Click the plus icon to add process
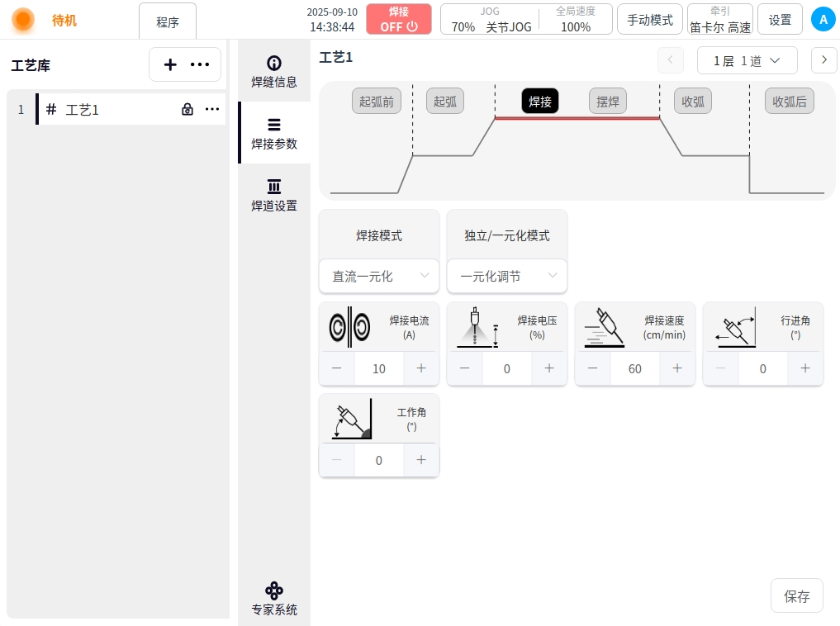 pos(170,64)
